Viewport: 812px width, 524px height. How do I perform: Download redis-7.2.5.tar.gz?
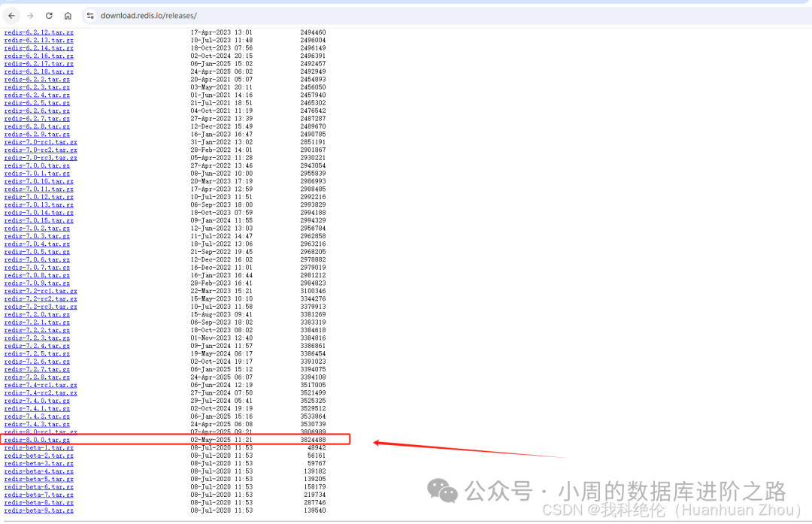(37, 353)
